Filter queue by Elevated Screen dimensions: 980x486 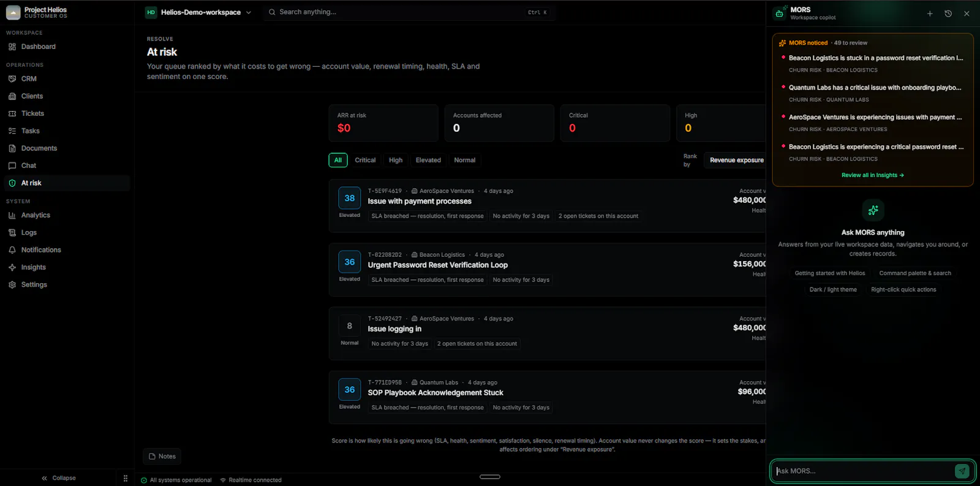point(428,160)
